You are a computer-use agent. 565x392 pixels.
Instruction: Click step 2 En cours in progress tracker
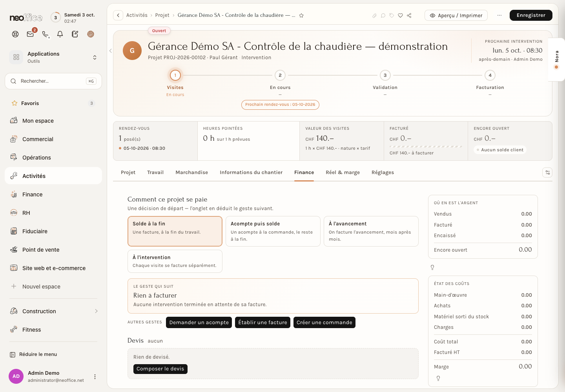click(280, 75)
